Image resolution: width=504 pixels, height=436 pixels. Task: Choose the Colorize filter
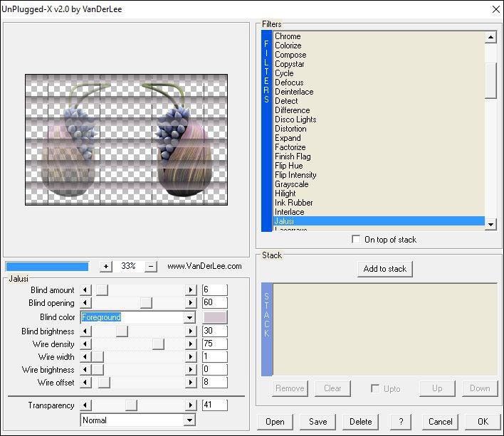288,46
